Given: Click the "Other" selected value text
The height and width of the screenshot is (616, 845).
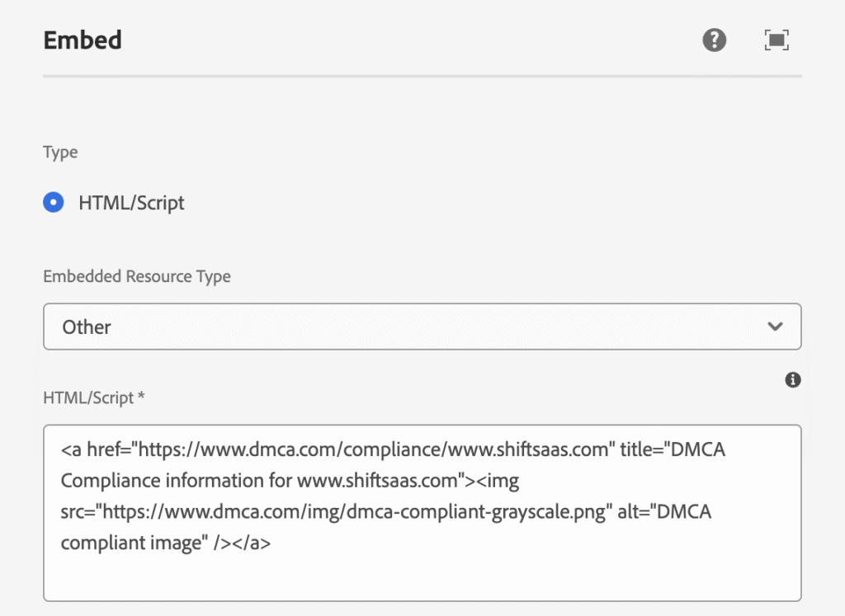Looking at the screenshot, I should 87,327.
